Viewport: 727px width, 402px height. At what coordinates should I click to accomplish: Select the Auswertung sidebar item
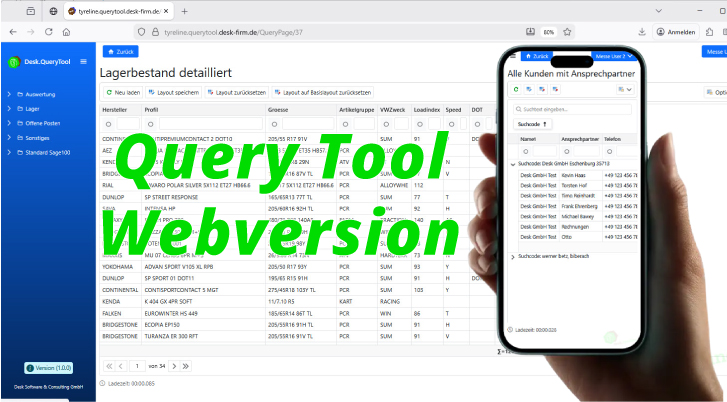[x=40, y=94]
